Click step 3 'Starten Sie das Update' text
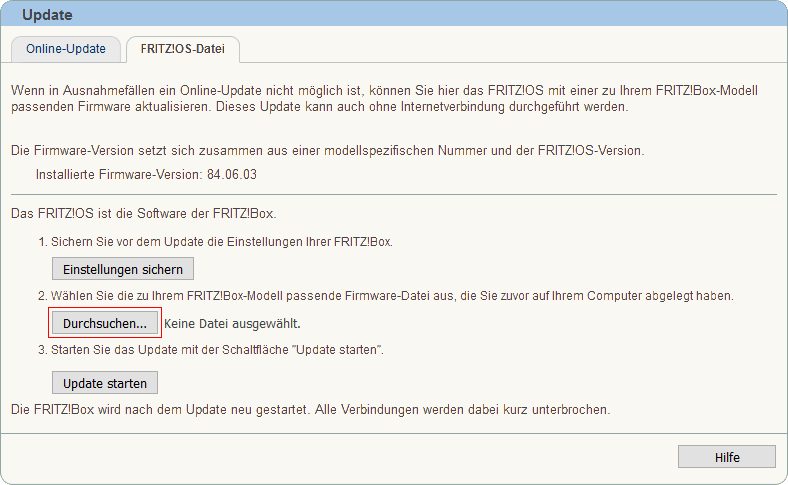The image size is (788, 485). click(217, 350)
